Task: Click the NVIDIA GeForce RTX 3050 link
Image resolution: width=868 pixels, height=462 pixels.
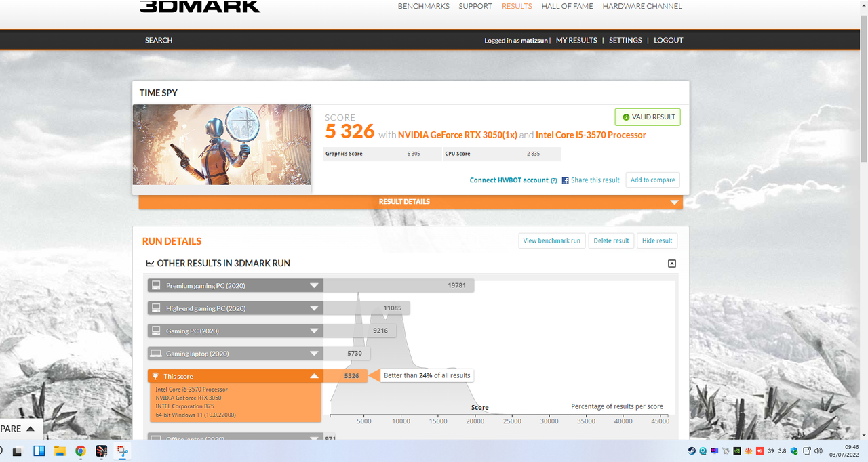Action: tap(458, 135)
